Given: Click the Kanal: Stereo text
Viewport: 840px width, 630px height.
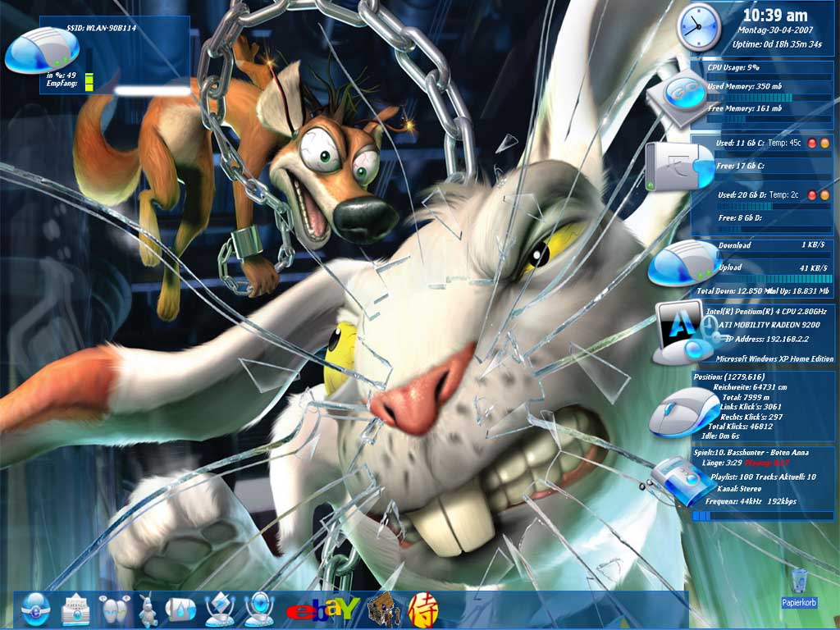Looking at the screenshot, I should pyautogui.click(x=739, y=489).
